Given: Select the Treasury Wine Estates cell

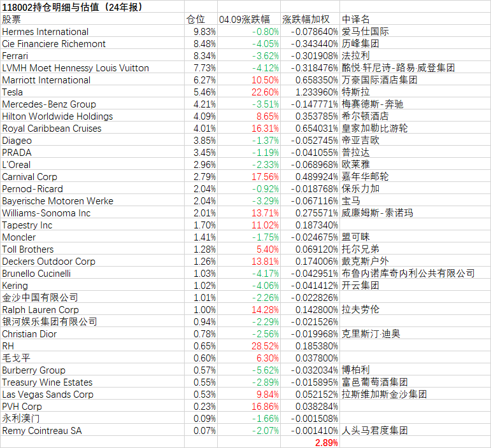Looking at the screenshot, I should click(x=92, y=382).
